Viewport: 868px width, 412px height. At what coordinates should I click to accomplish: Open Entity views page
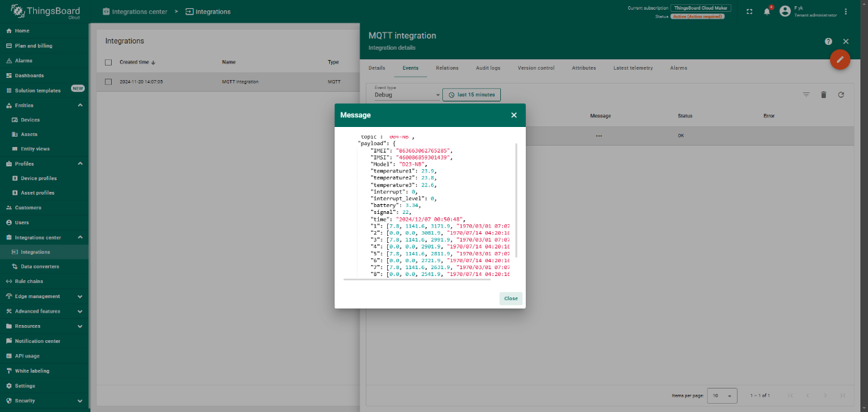point(44,149)
